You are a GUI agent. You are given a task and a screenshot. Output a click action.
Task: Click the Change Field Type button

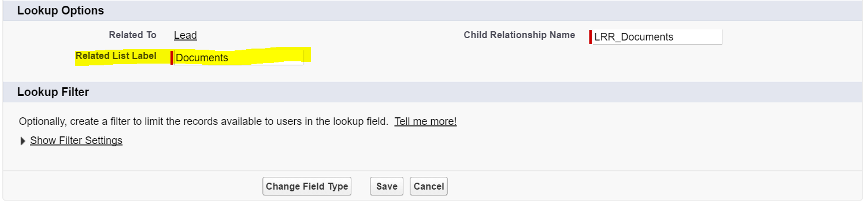(x=307, y=186)
